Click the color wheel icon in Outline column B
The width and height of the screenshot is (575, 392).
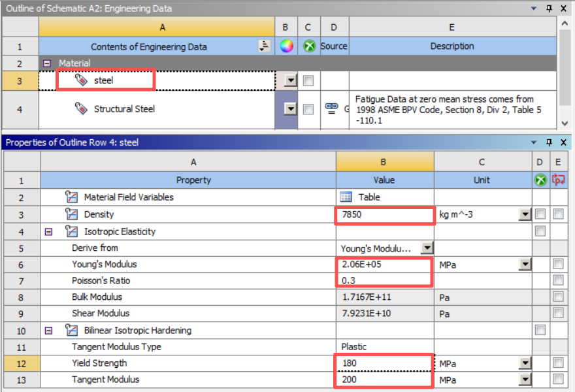[286, 46]
